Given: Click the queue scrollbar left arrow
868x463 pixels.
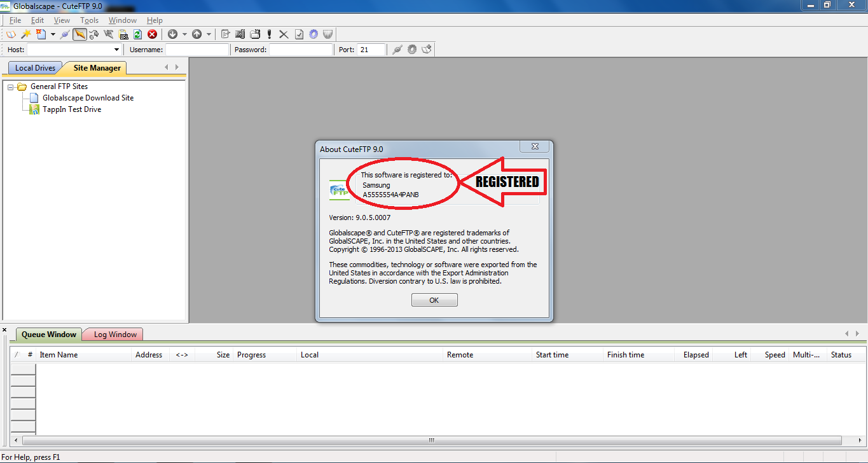Looking at the screenshot, I should 16,440.
